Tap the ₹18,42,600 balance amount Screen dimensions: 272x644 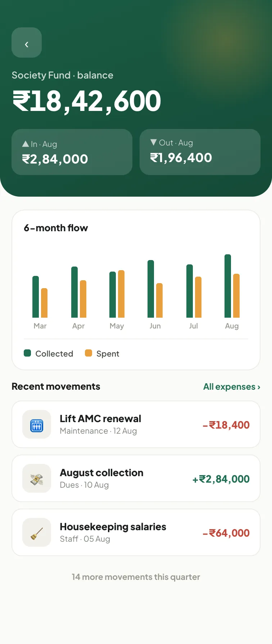click(x=87, y=101)
